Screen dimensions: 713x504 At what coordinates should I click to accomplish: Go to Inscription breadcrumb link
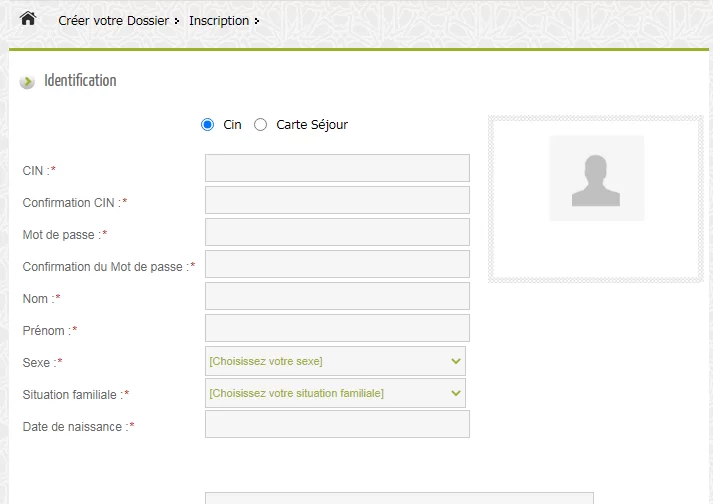(219, 21)
